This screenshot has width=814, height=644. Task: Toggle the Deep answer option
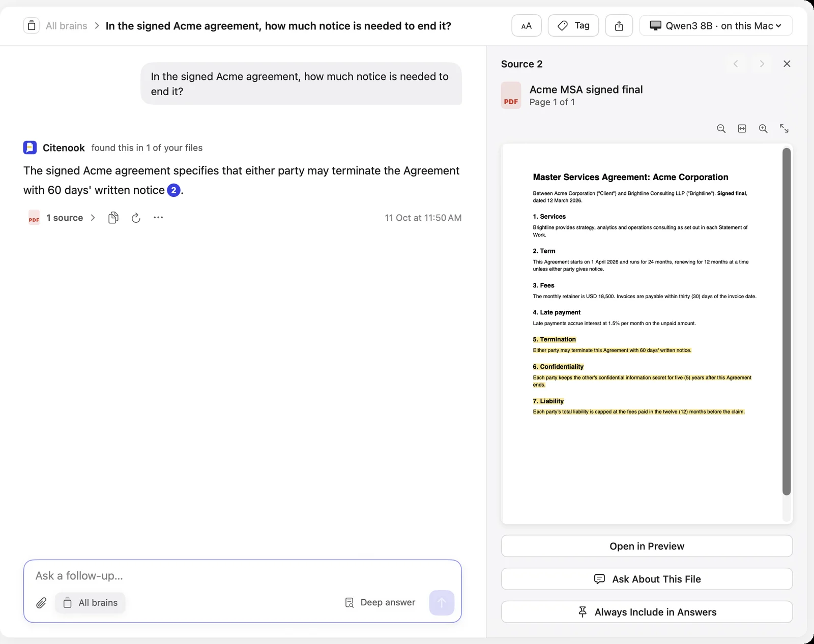pyautogui.click(x=380, y=603)
